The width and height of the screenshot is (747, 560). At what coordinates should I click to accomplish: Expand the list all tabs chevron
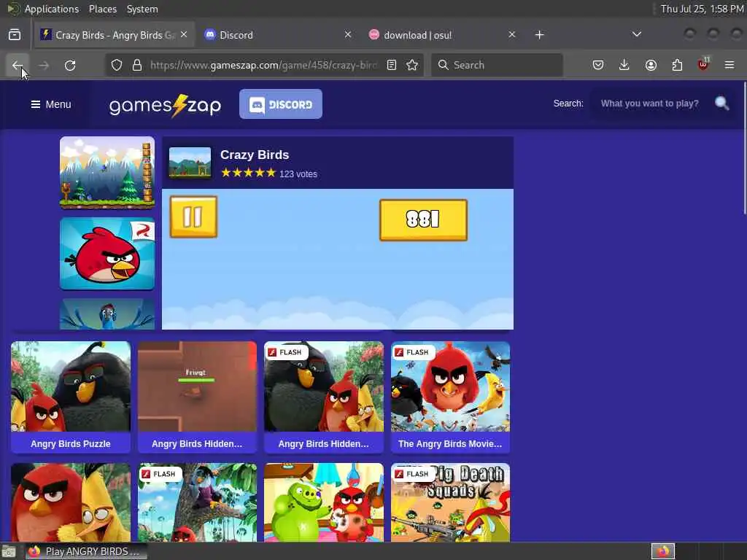pos(636,34)
